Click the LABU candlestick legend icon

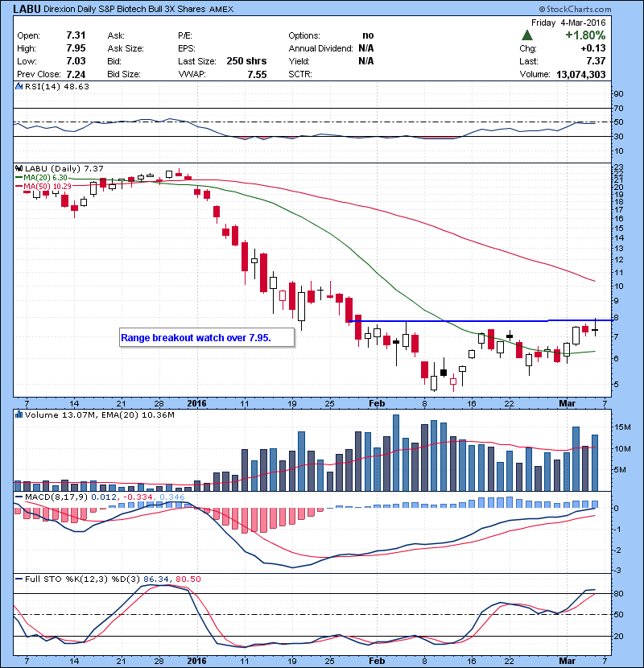[x=19, y=169]
